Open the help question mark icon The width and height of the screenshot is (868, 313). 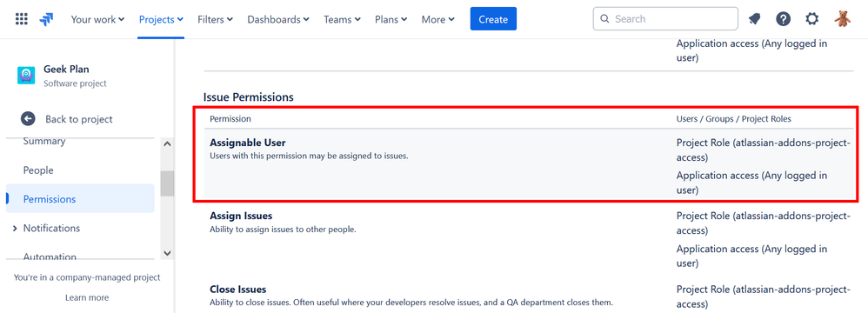point(783,19)
